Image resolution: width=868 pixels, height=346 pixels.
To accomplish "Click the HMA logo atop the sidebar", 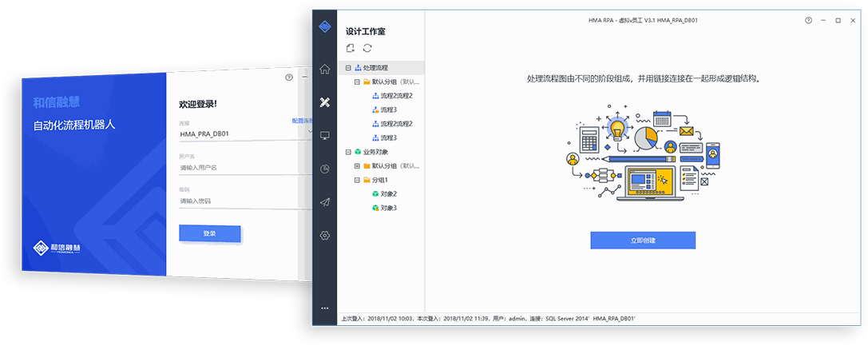I will click(x=325, y=26).
